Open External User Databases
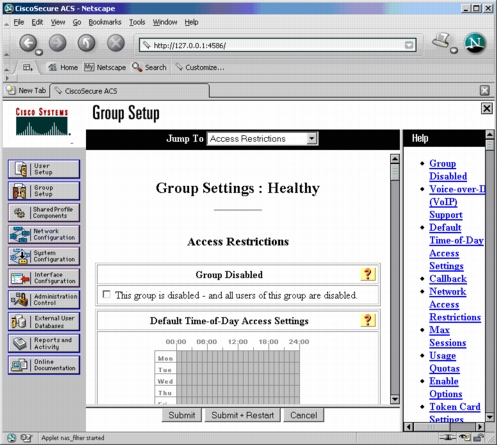 point(44,322)
